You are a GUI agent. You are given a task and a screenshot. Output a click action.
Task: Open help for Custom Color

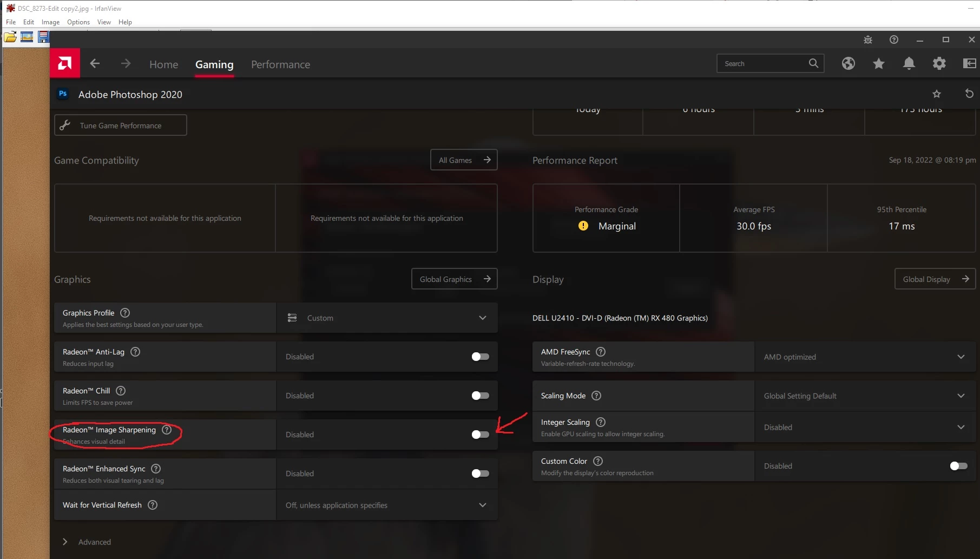598,461
